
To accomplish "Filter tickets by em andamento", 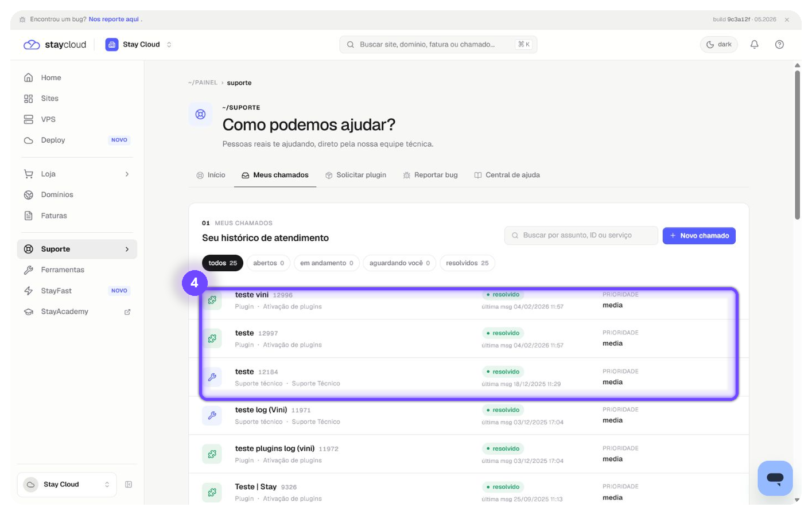I will pos(327,263).
